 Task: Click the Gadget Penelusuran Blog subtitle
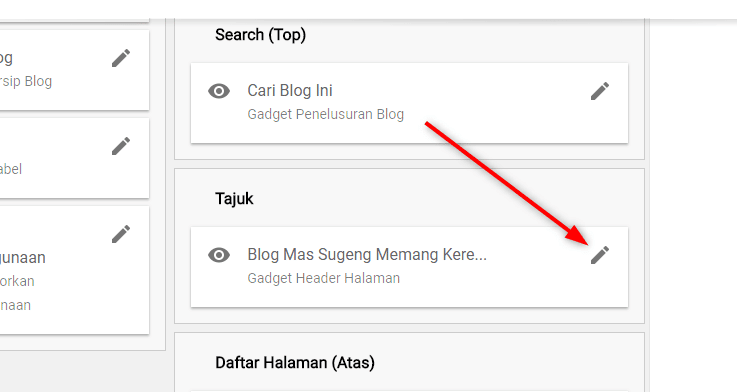point(326,114)
